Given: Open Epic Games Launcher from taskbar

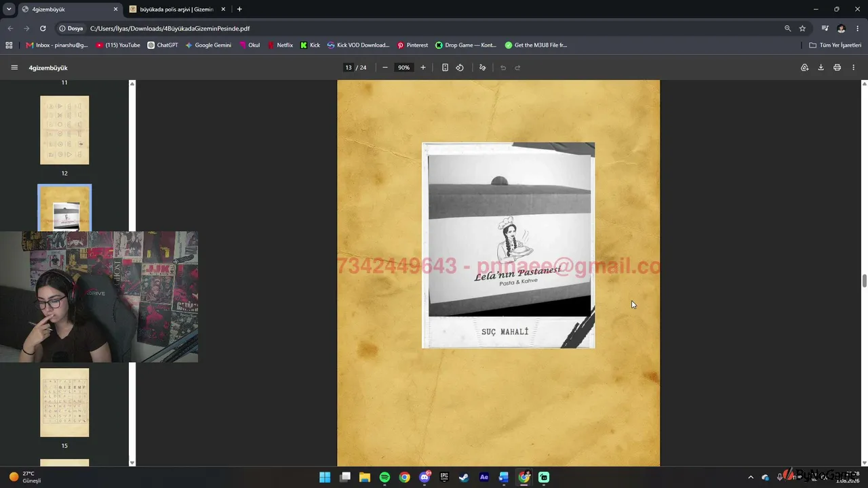Looking at the screenshot, I should pyautogui.click(x=444, y=477).
